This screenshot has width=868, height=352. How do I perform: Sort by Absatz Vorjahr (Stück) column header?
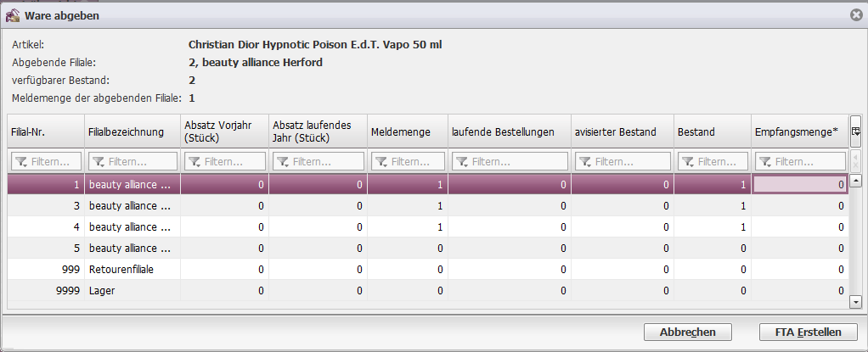(223, 131)
